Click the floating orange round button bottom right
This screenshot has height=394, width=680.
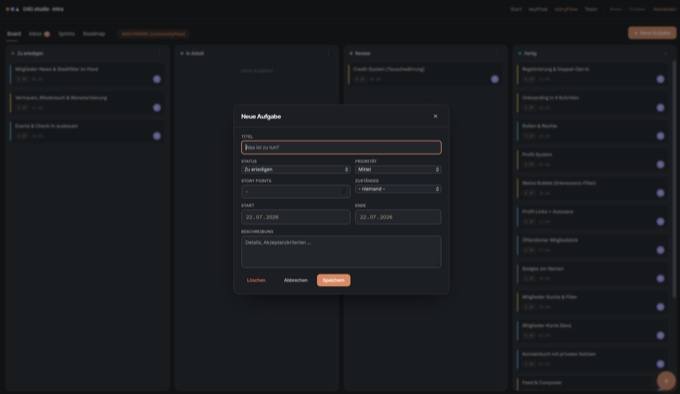666,381
